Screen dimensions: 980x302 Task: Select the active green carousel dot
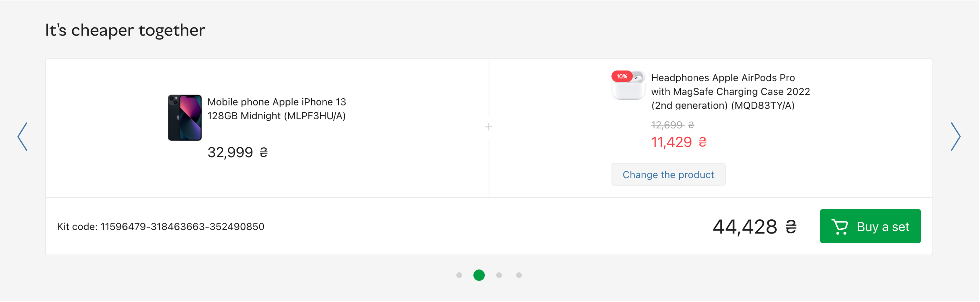(479, 275)
